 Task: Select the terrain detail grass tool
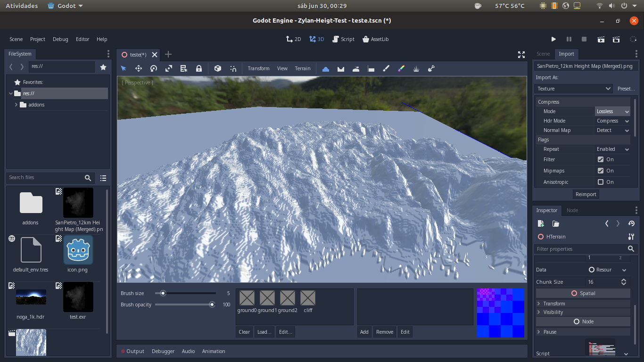click(x=416, y=68)
